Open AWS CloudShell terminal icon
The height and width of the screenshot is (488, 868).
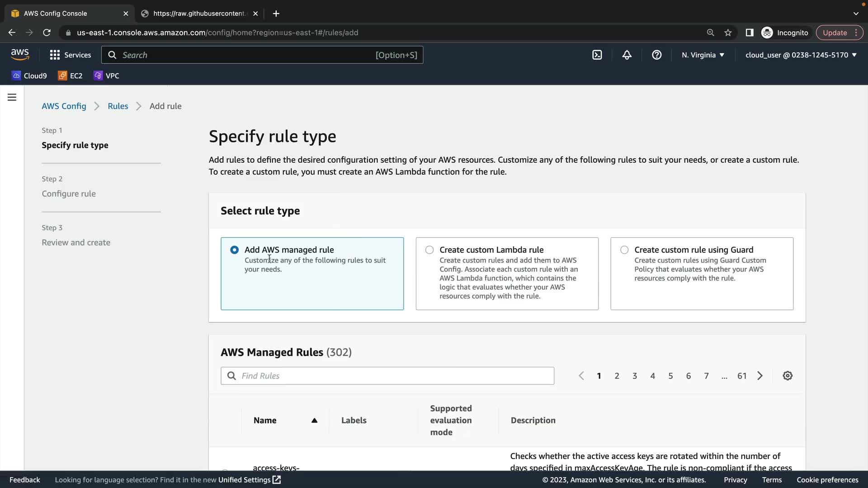[597, 55]
